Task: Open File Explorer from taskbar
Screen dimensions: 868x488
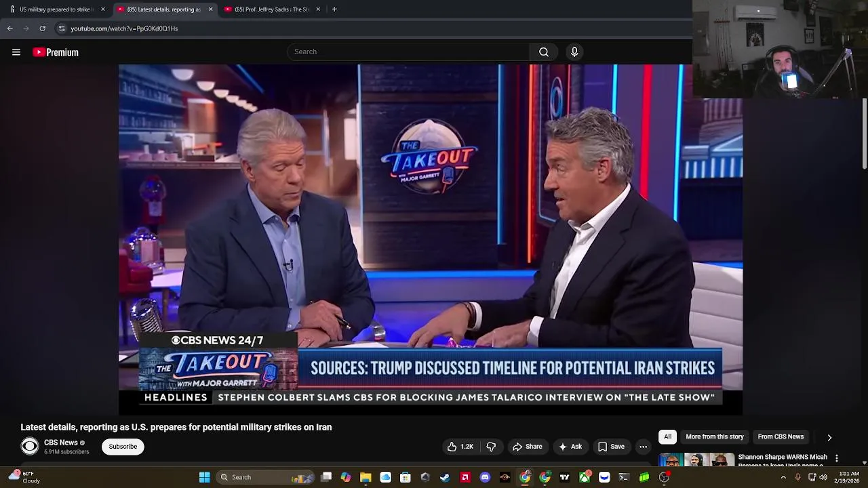Action: coord(366,477)
